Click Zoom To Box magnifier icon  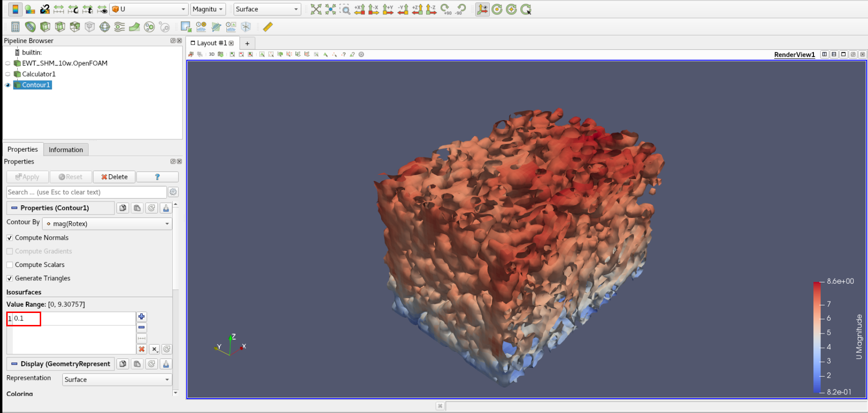(345, 9)
